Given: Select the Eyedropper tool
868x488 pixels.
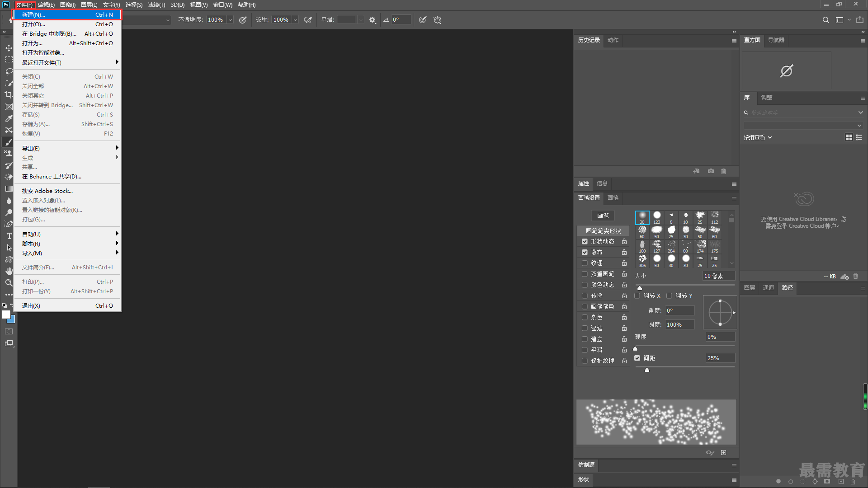Looking at the screenshot, I should (x=9, y=118).
